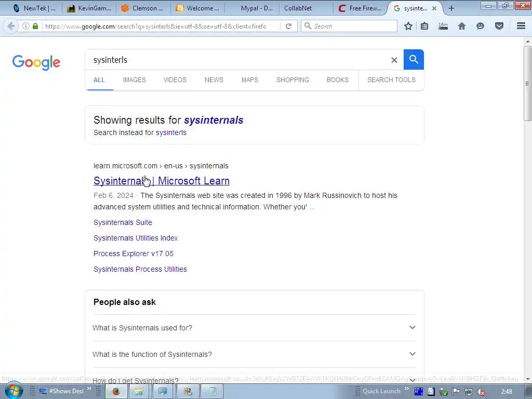Switch to the CollabNet tab
Viewport: 532px width, 399px height.
[305, 8]
